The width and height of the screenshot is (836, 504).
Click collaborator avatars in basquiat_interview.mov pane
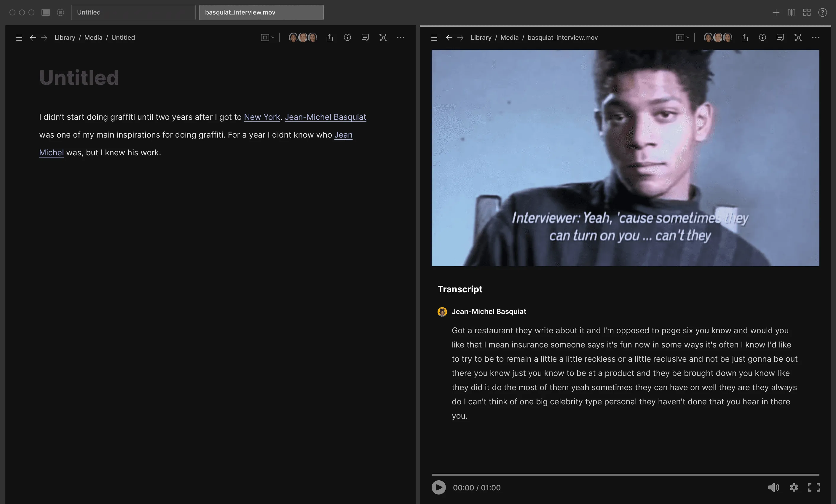click(718, 37)
